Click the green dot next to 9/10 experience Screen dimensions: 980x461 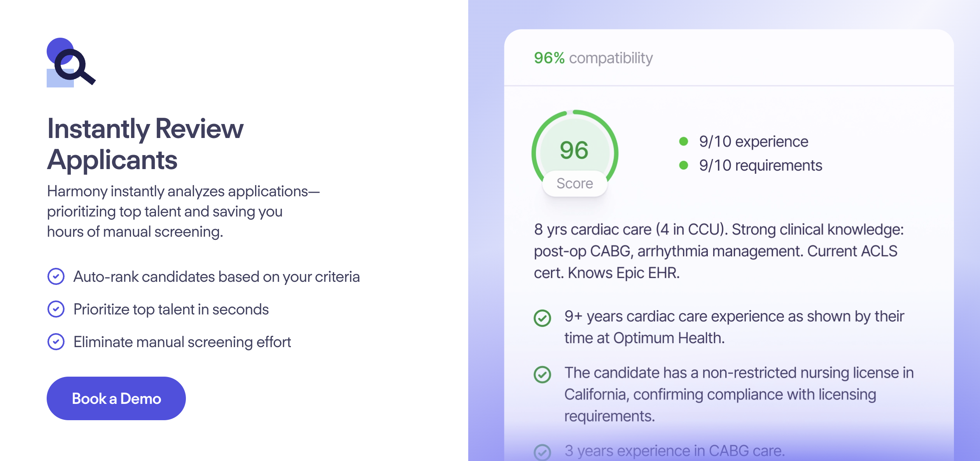[x=683, y=141]
